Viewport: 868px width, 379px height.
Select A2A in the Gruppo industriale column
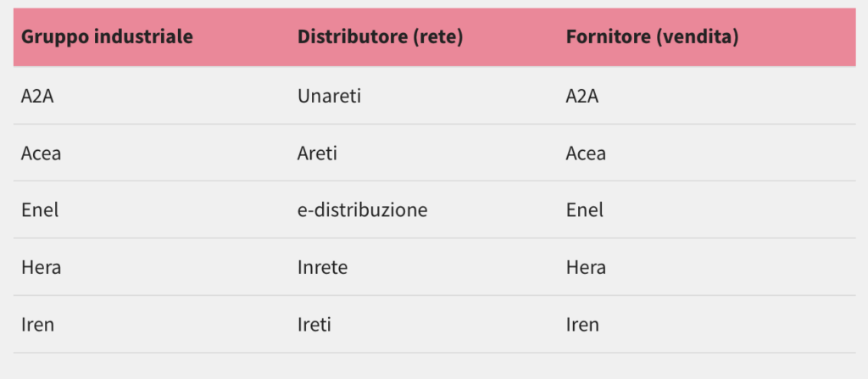tap(37, 96)
